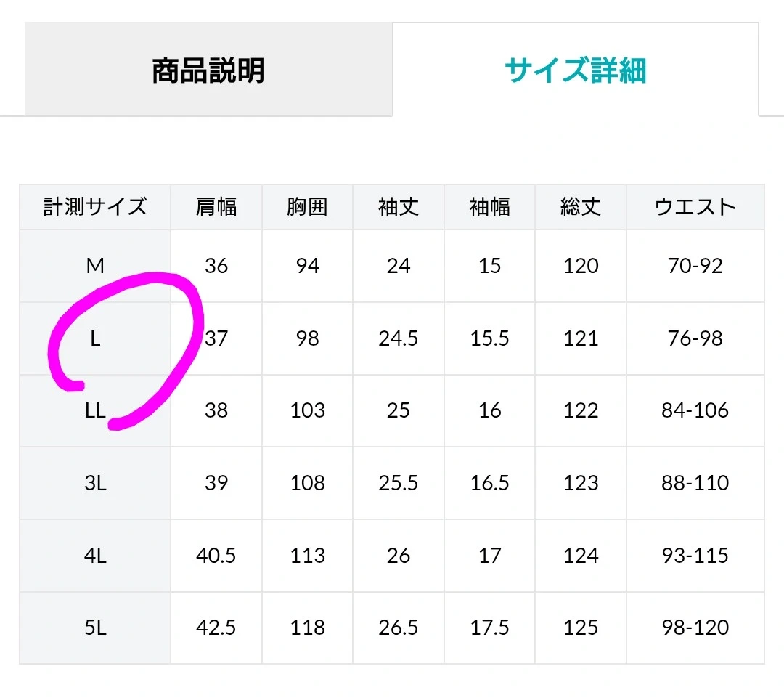Viewport: 784px width, 698px height.
Task: Click the waist value 84-106
Action: pos(695,411)
